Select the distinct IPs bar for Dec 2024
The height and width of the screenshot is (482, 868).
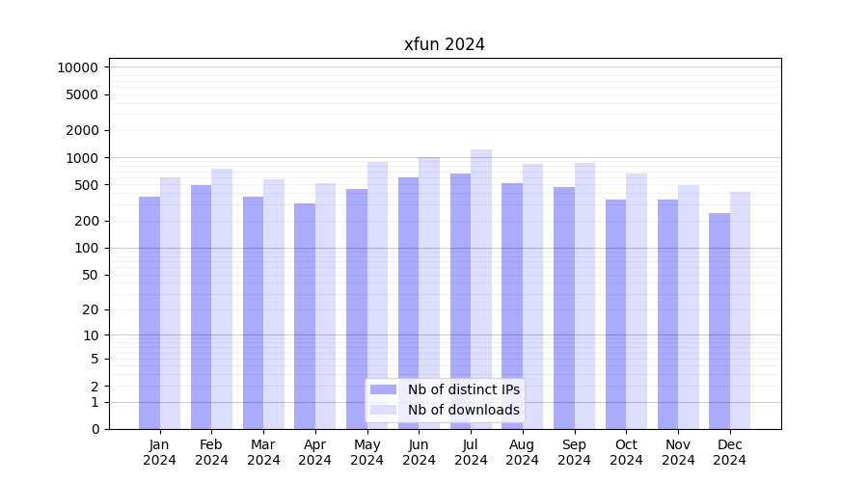[719, 321]
